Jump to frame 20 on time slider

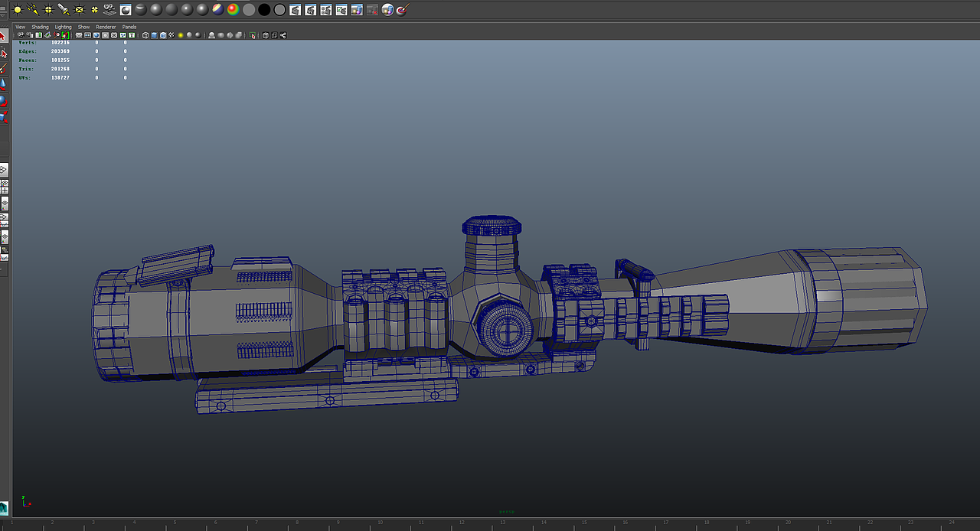[x=787, y=523]
